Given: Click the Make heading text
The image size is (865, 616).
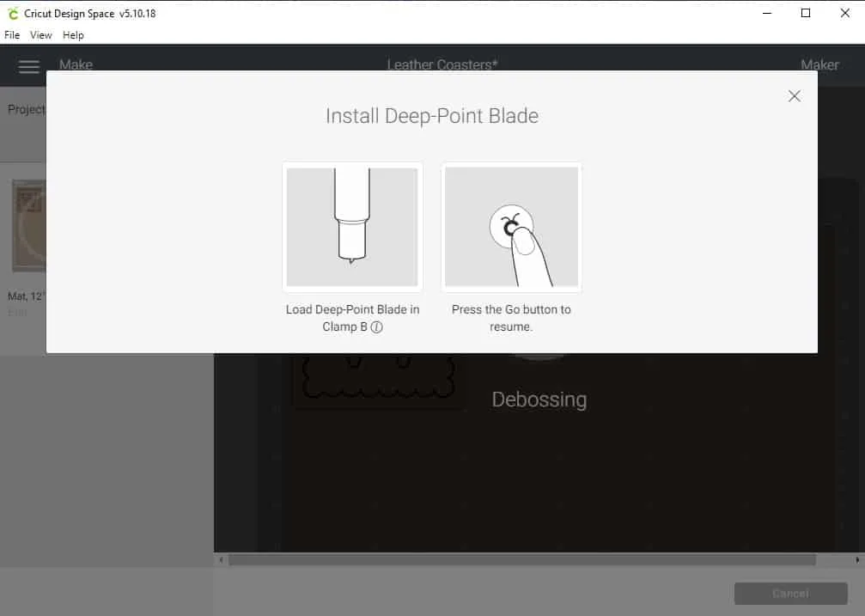Looking at the screenshot, I should [76, 64].
